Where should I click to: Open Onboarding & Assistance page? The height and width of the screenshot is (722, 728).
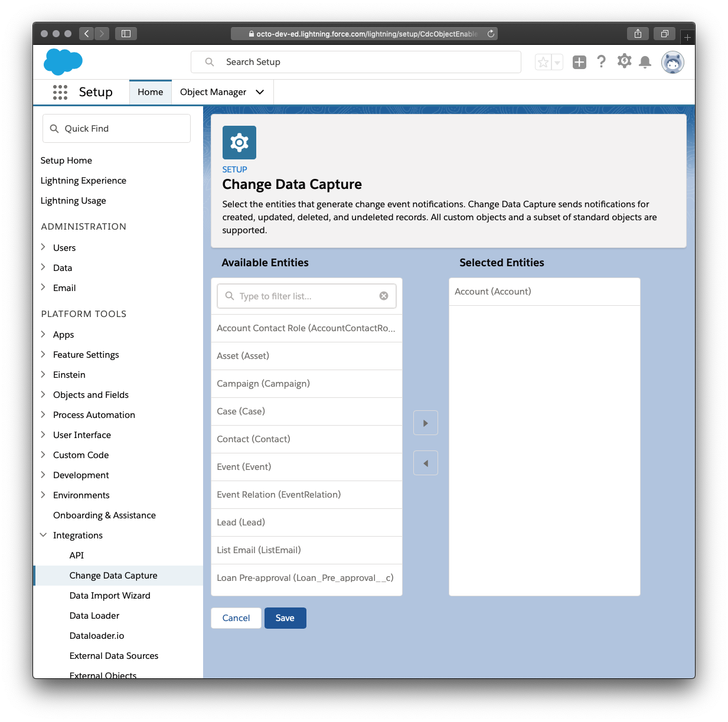[105, 515]
